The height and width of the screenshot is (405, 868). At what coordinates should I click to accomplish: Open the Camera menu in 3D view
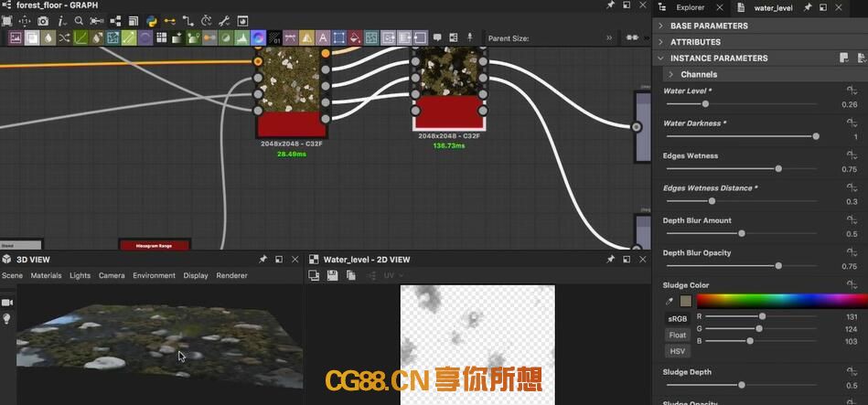(112, 275)
